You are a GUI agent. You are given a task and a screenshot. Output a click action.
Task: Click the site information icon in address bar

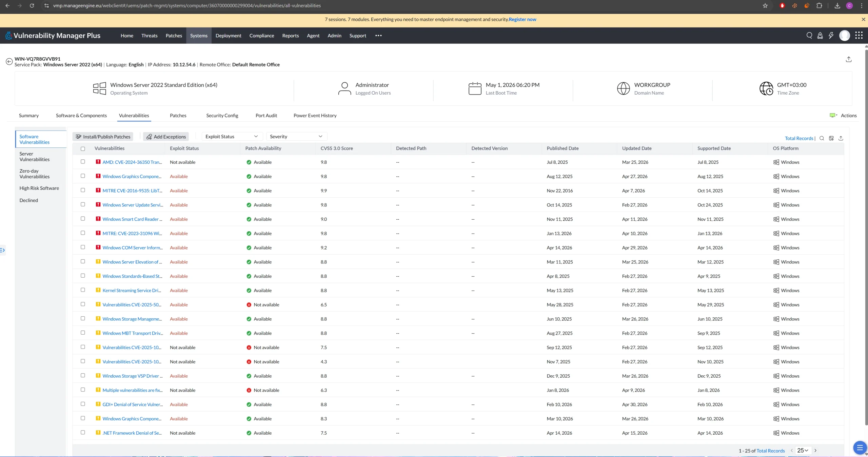pyautogui.click(x=46, y=5)
